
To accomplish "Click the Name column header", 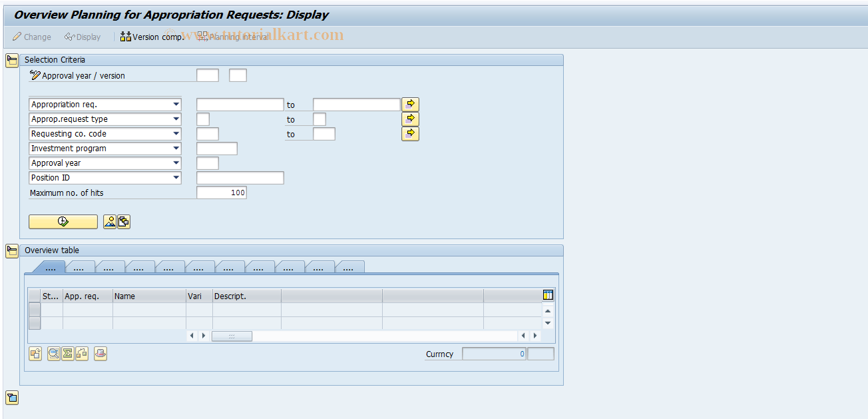I will coord(149,296).
